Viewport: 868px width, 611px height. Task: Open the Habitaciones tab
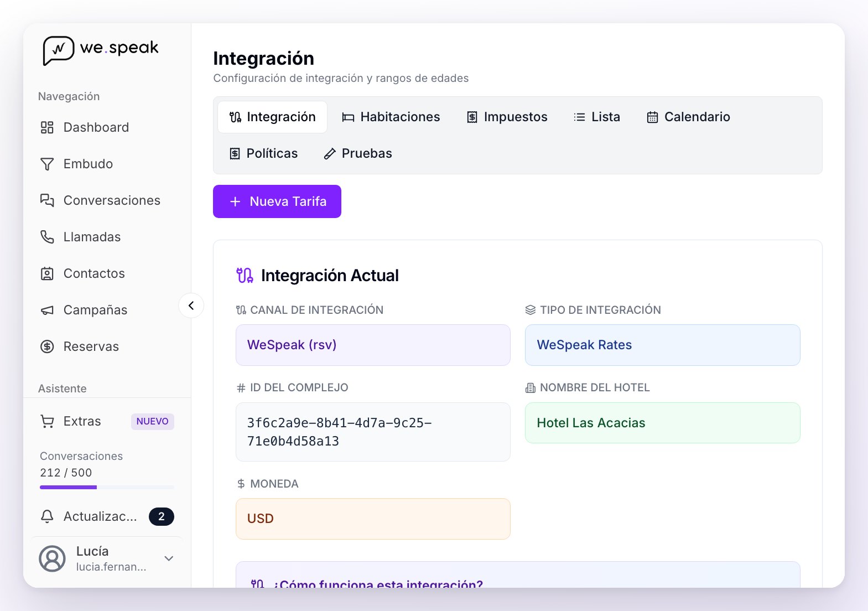point(391,117)
